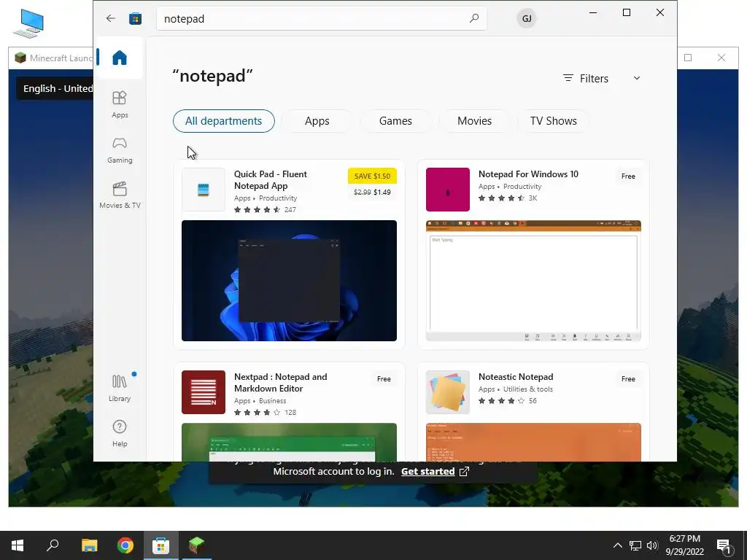Viewport: 747px width, 560px height.
Task: Click the Noteastic orange screenshot preview
Action: coord(533,442)
